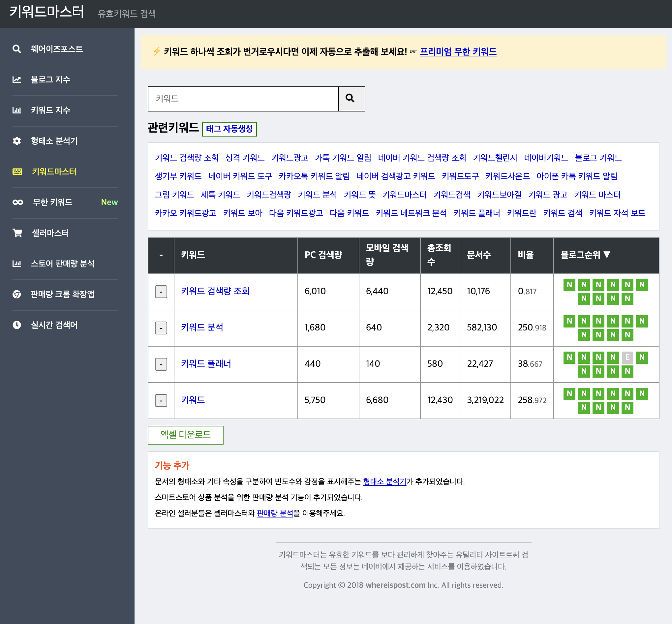Open 키워드 지수 in the sidebar

point(51,110)
